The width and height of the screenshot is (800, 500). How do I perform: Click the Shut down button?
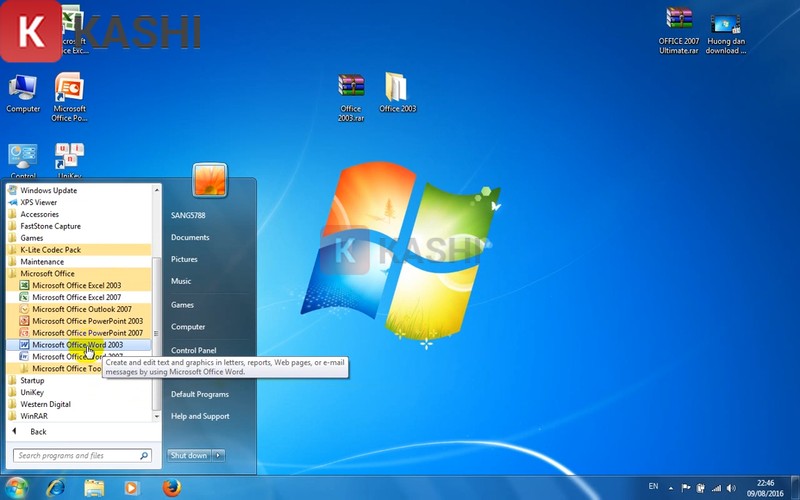(188, 455)
